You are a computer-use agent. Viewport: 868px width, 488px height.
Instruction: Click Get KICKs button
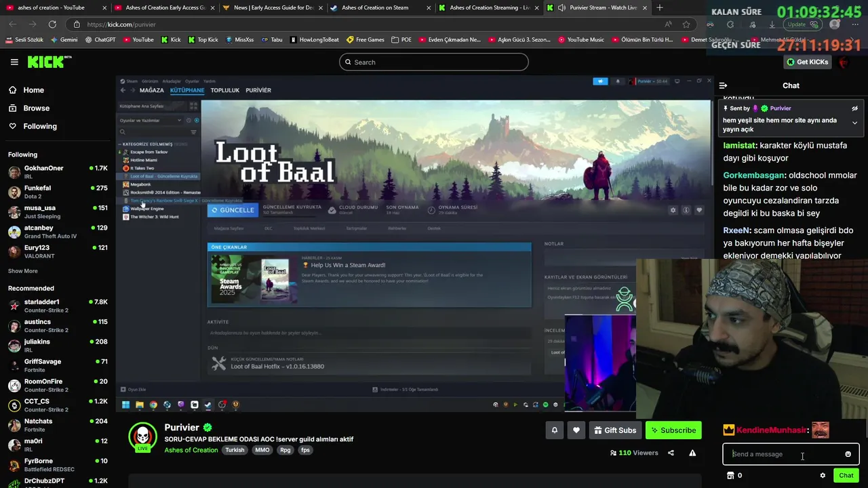tap(807, 62)
